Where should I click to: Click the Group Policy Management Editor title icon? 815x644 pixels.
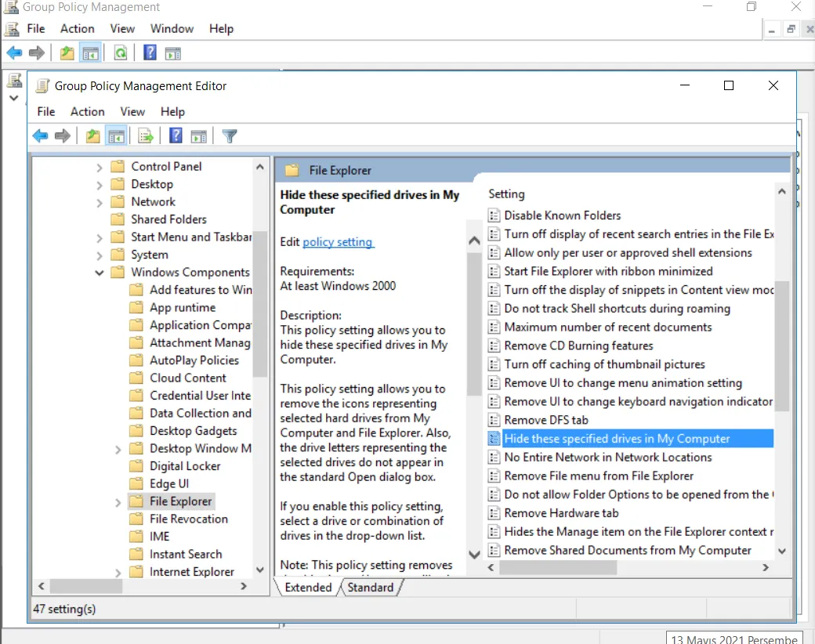coord(42,85)
